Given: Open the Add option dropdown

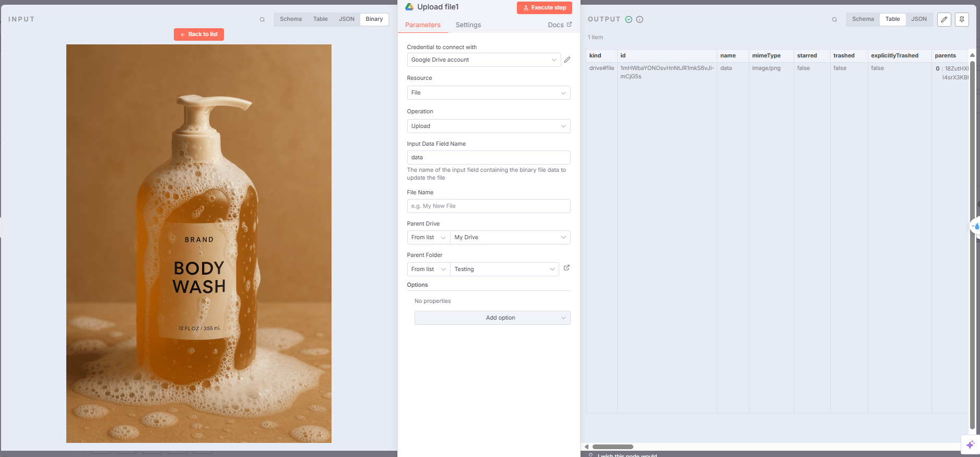Looking at the screenshot, I should (x=492, y=318).
